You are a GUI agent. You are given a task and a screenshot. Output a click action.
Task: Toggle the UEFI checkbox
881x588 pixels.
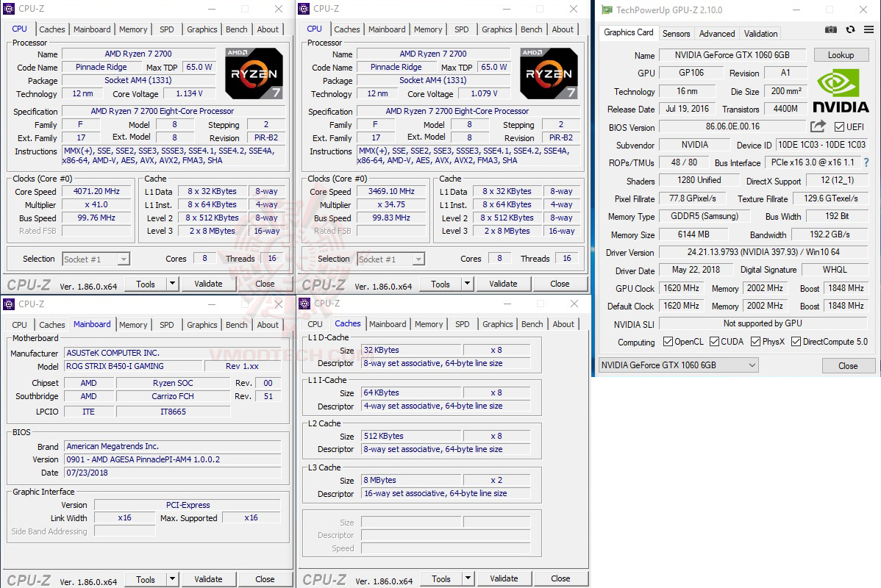pos(839,127)
